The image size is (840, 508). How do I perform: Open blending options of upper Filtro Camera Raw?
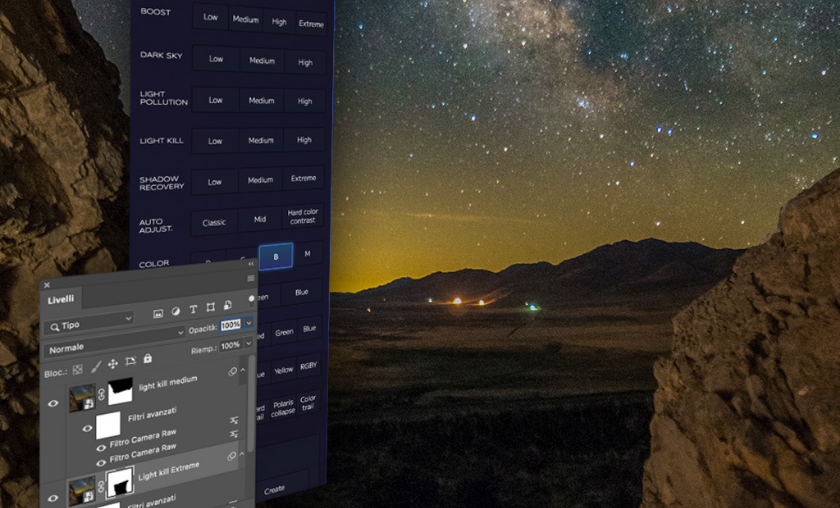coord(234,420)
